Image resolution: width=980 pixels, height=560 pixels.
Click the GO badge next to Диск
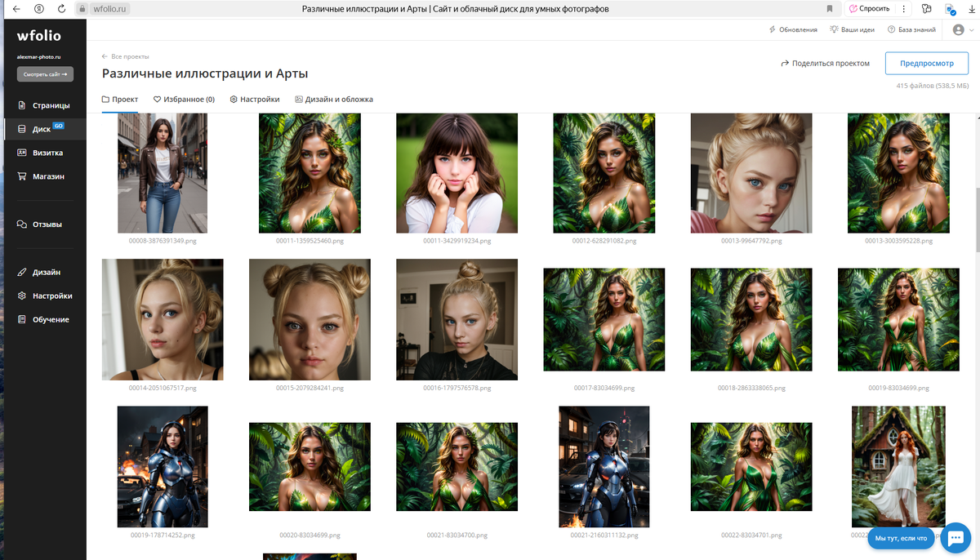pos(58,126)
